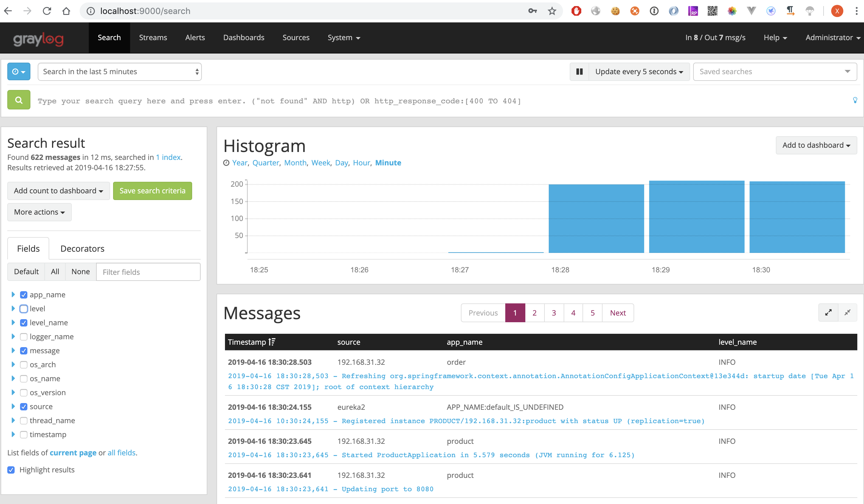This screenshot has height=504, width=864.
Task: Expand the logger_name field triangle
Action: coord(13,336)
